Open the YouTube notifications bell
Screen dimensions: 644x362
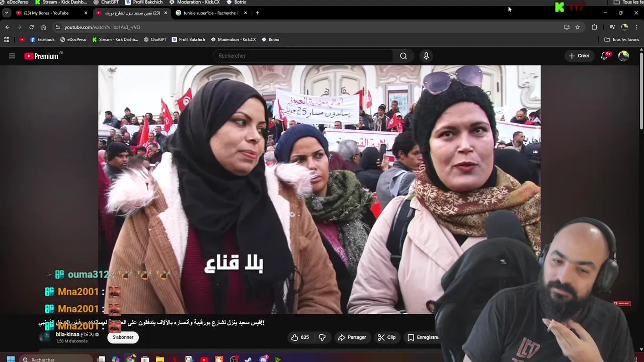coord(604,56)
